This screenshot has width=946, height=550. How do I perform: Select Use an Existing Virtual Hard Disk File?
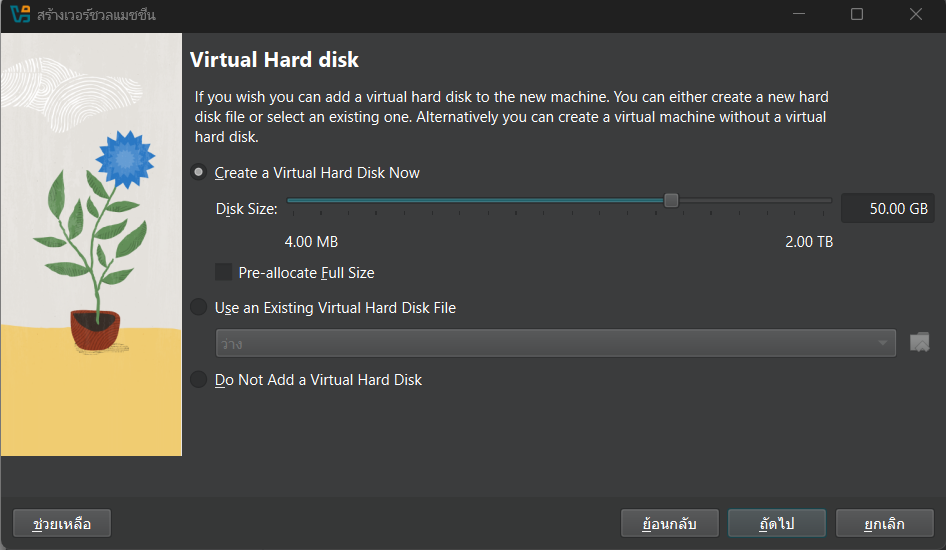click(199, 308)
